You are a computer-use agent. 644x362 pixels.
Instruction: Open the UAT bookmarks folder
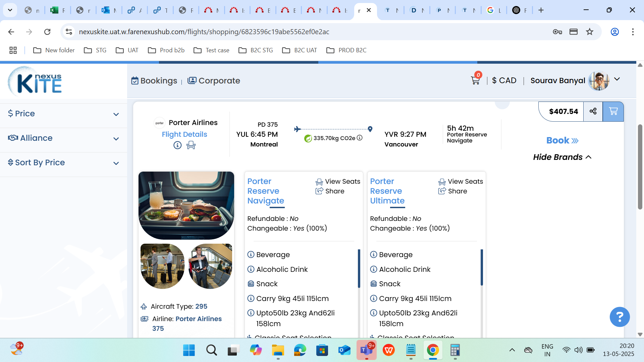coord(127,50)
